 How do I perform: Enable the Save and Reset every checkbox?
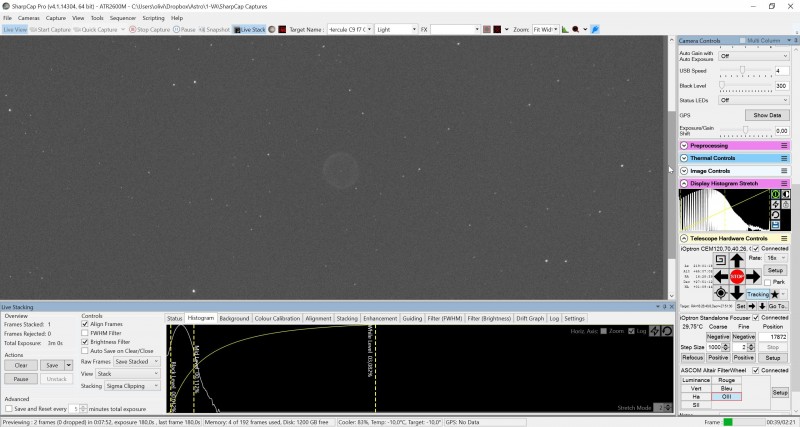point(9,409)
